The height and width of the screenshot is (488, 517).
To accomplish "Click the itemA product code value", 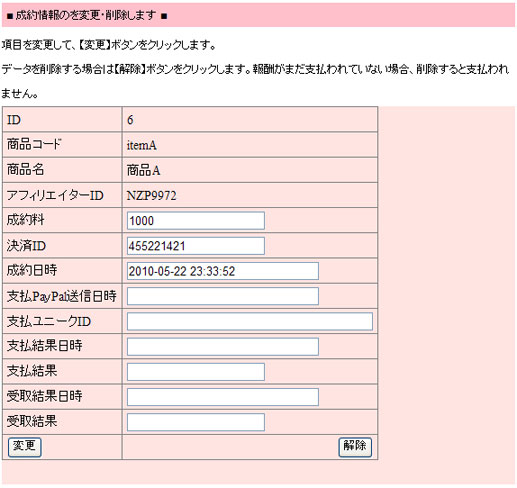I will [x=142, y=145].
